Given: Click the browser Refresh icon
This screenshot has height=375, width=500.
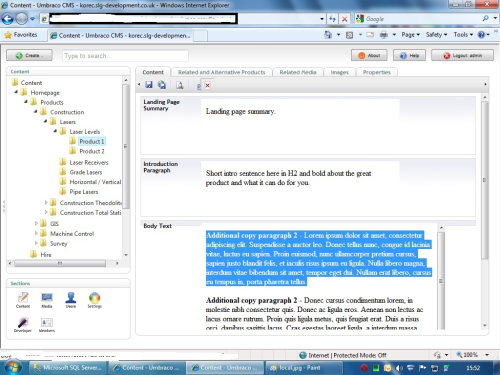Looking at the screenshot, I should tap(332, 19).
